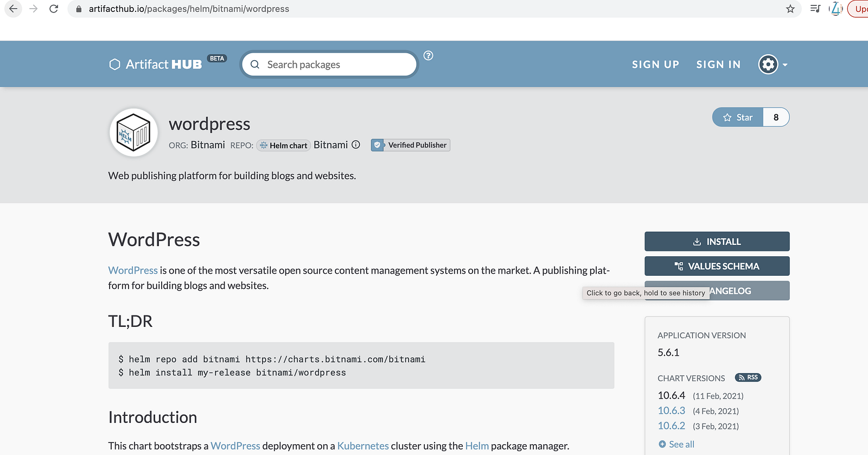Click the SIGN IN link
The width and height of the screenshot is (868, 455).
point(718,65)
